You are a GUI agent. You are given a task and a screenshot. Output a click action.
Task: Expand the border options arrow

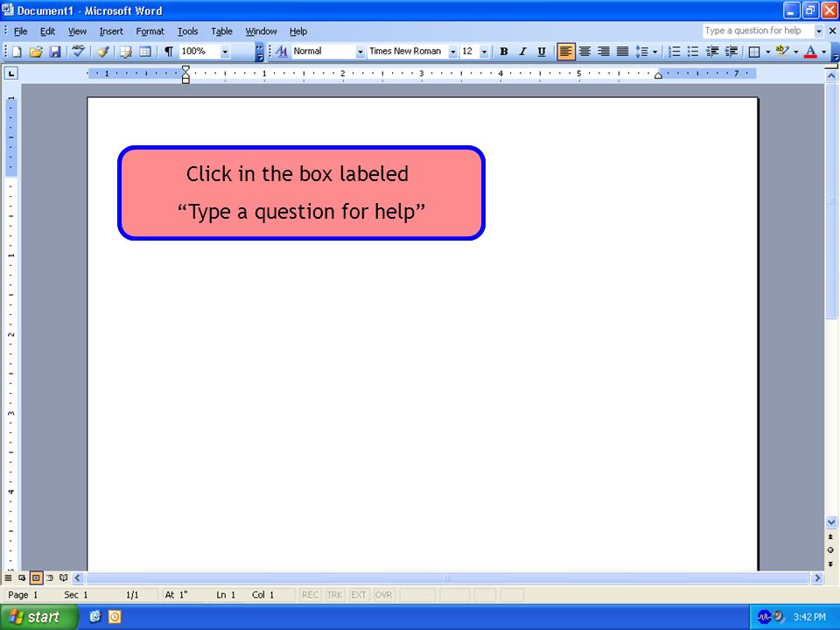(x=767, y=52)
